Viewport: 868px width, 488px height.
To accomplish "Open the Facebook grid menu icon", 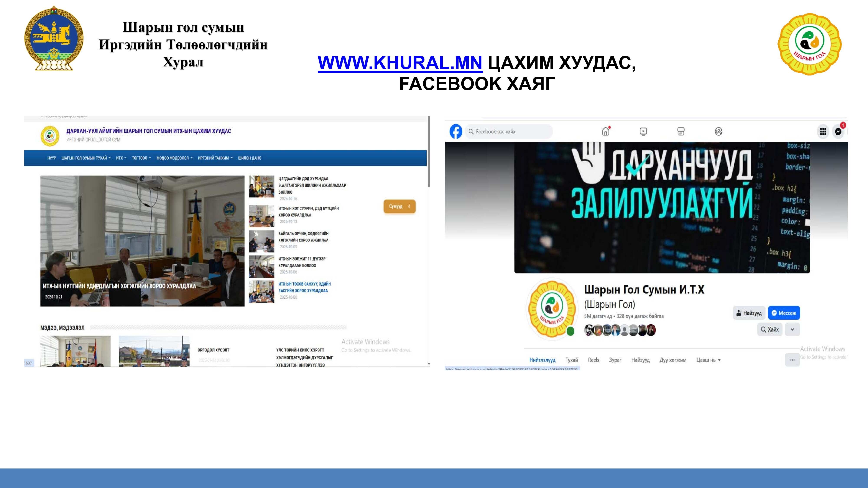I will [823, 131].
